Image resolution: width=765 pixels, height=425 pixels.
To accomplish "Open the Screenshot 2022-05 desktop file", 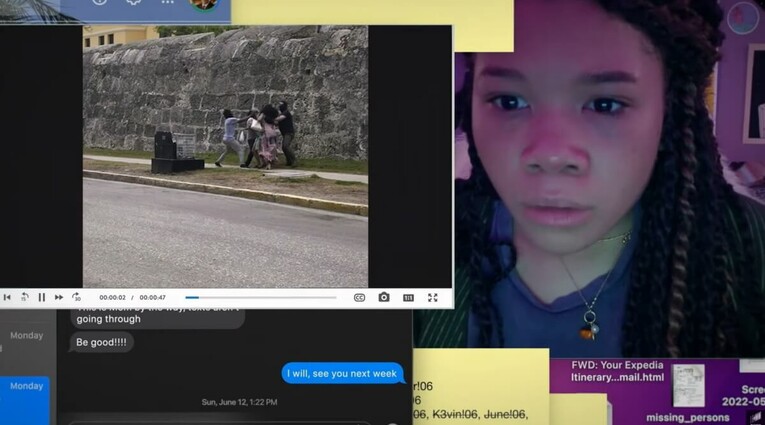I will point(743,395).
